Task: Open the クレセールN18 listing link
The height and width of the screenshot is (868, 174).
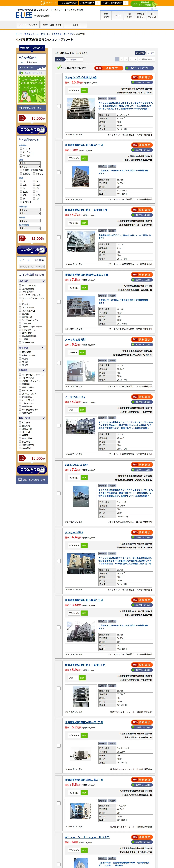Action: 74,532
